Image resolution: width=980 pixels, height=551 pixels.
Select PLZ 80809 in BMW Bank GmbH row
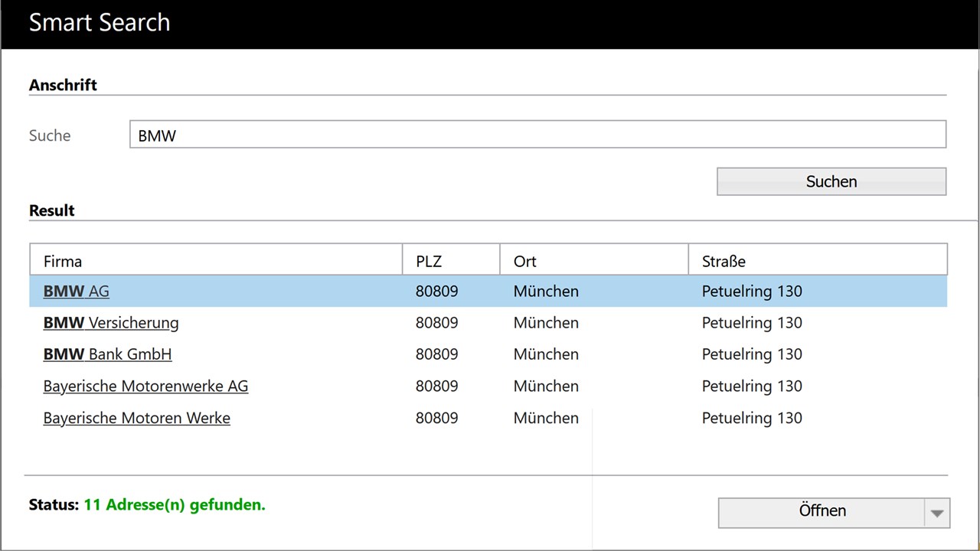point(436,354)
